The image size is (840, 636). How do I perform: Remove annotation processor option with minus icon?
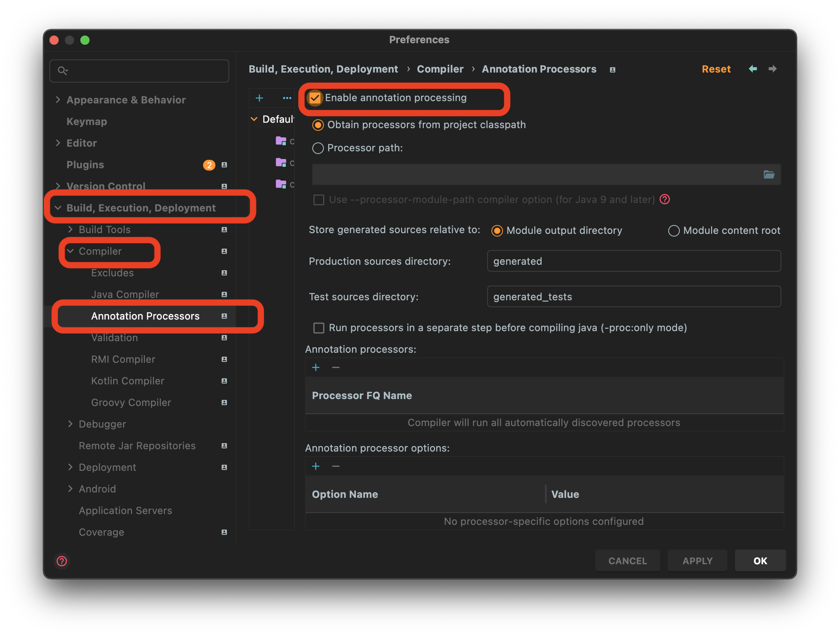pos(336,466)
